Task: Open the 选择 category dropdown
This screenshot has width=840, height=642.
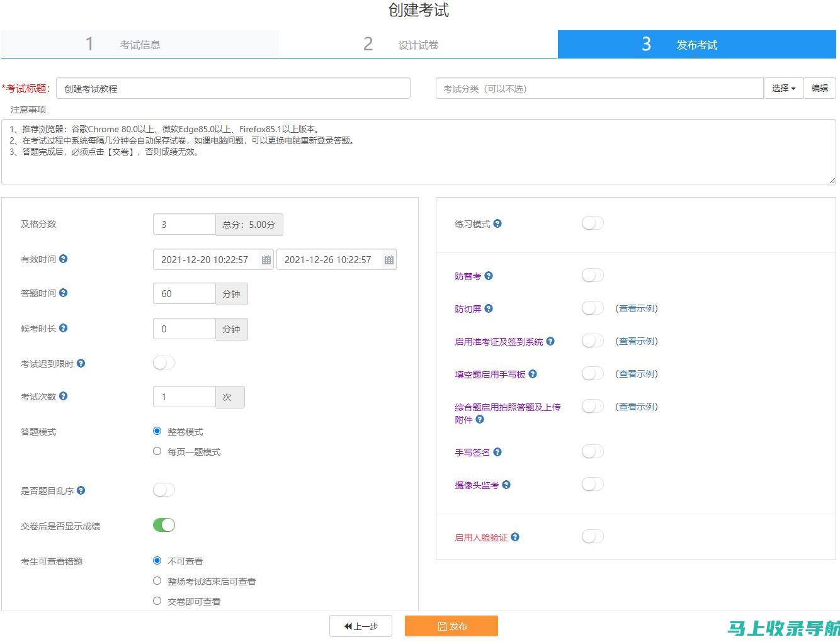Action: click(x=783, y=88)
